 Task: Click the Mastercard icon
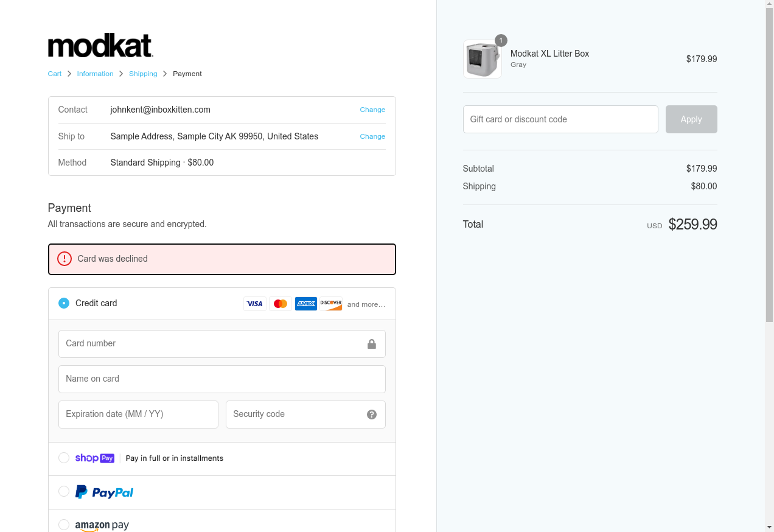[281, 304]
